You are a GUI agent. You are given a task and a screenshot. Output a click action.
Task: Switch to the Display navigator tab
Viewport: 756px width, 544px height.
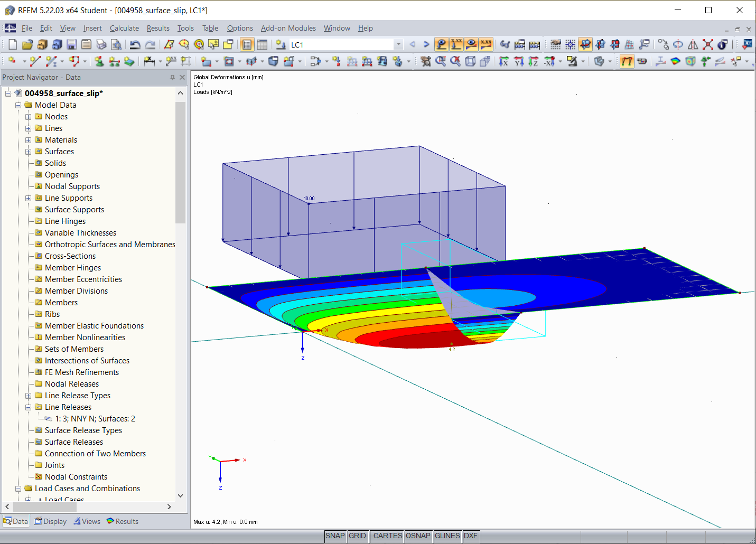(50, 521)
